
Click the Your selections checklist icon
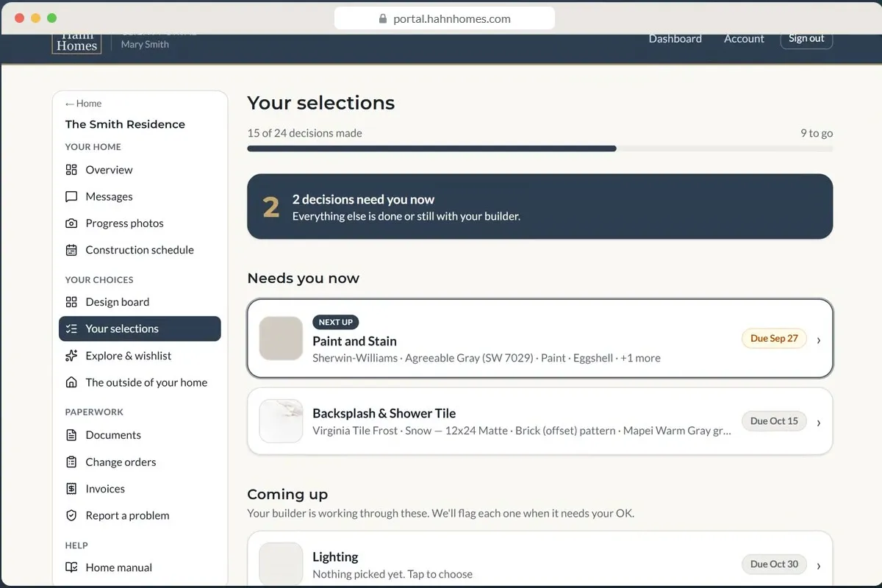71,329
